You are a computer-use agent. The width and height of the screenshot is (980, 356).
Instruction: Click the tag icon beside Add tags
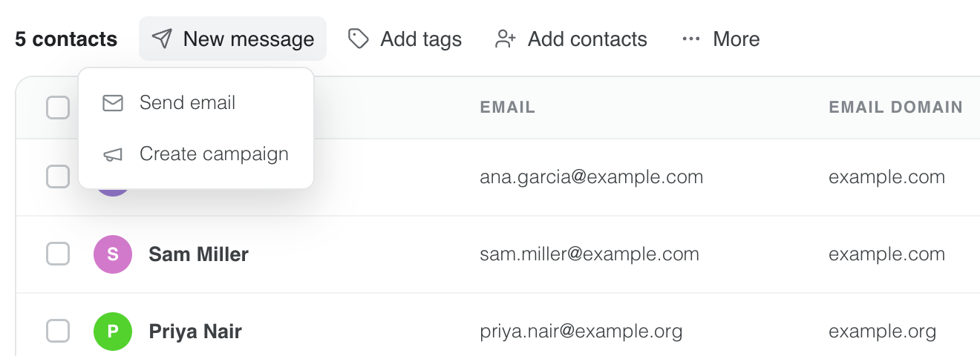tap(359, 39)
